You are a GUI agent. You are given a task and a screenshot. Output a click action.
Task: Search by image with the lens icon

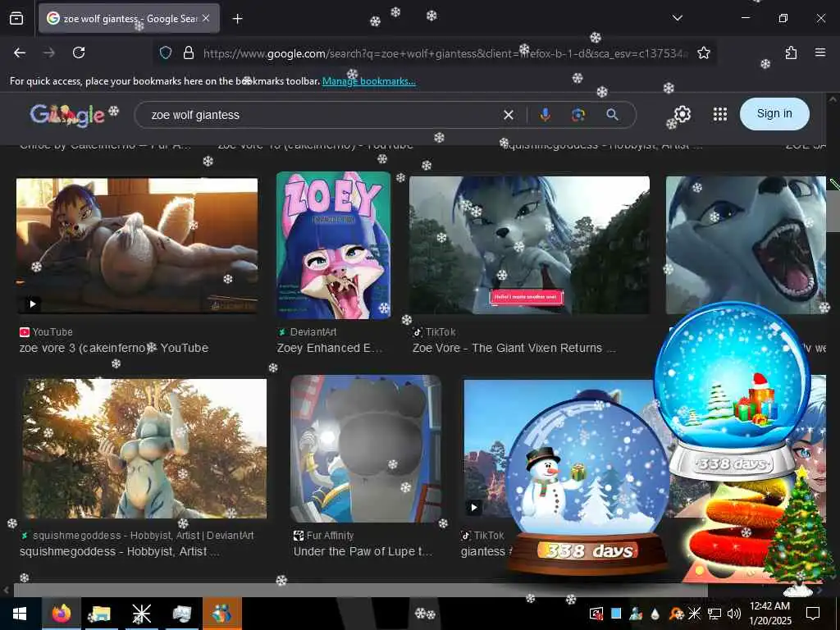578,115
